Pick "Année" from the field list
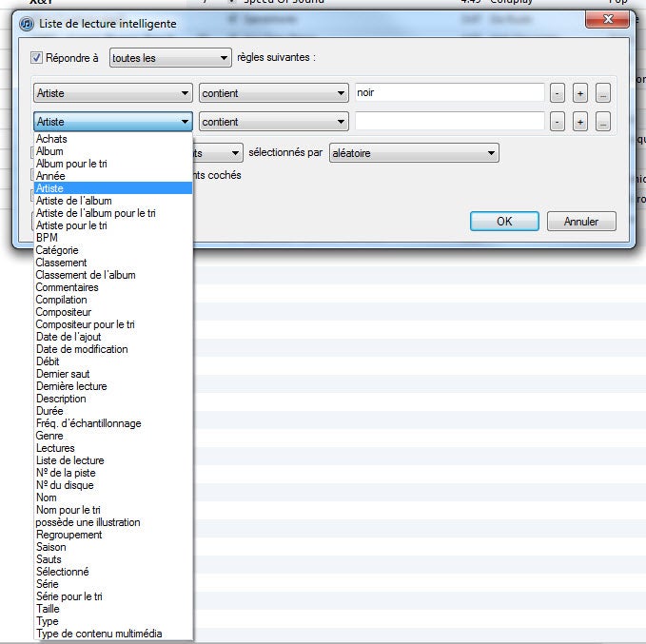Screen dimensions: 646x644 pyautogui.click(x=49, y=176)
